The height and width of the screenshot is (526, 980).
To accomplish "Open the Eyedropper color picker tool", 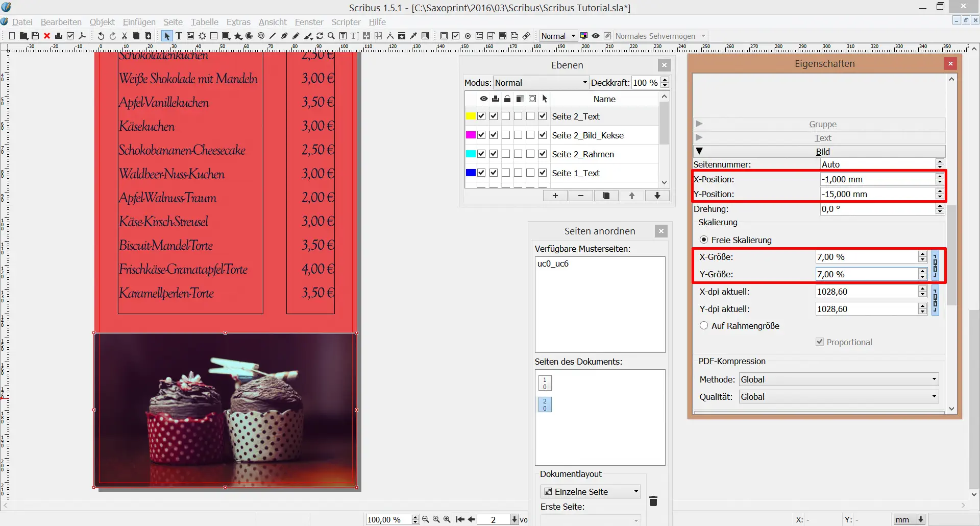I will tap(413, 36).
